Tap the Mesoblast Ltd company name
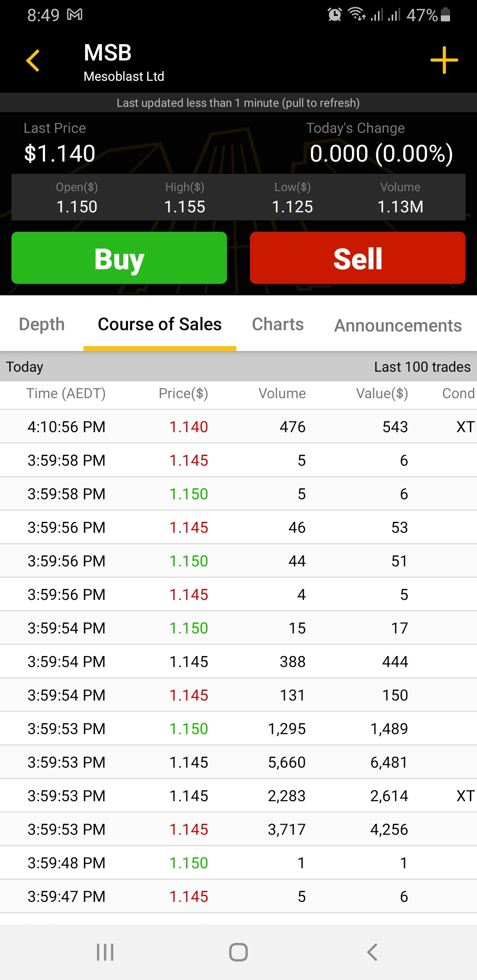 point(124,76)
